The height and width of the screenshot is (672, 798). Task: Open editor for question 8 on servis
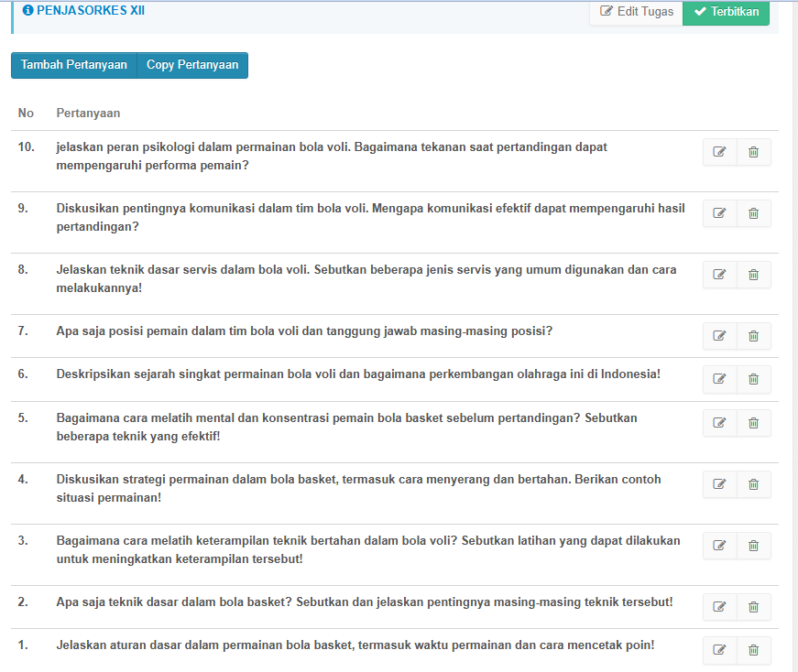[719, 275]
